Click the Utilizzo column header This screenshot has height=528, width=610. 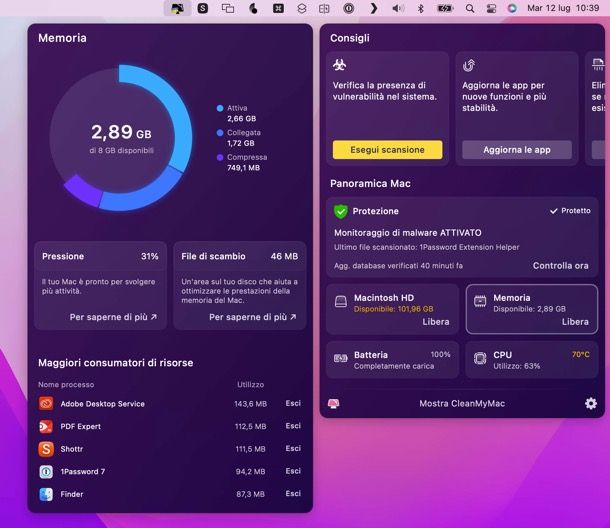[251, 384]
